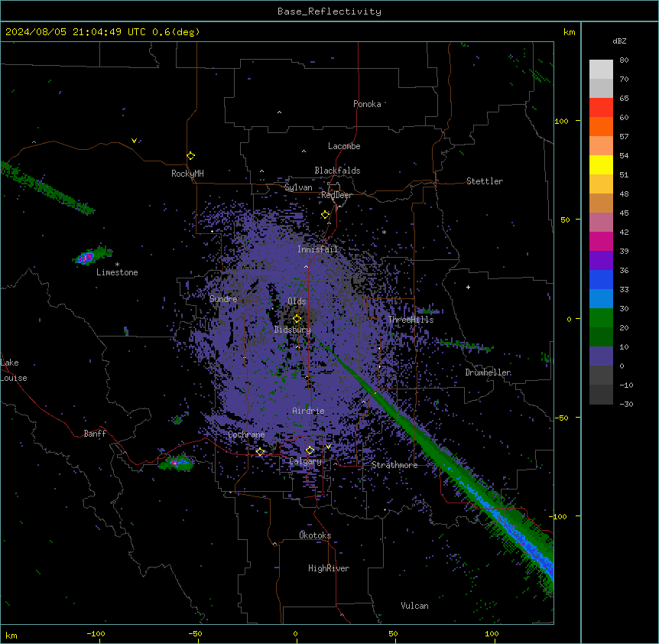Click the RockyMH label
The image size is (659, 644).
(187, 174)
